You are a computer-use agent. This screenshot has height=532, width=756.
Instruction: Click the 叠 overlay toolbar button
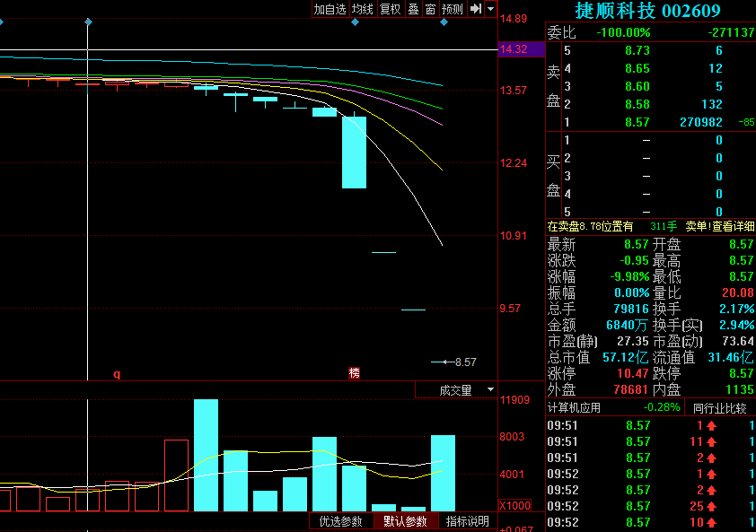[413, 9]
